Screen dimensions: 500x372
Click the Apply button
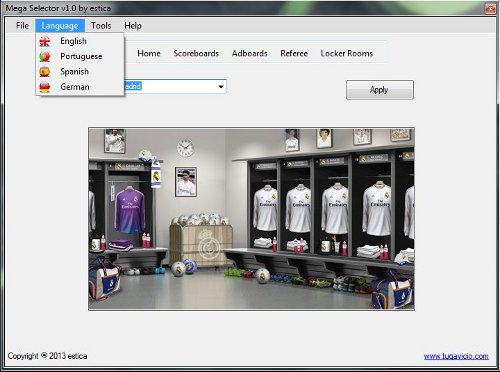(x=380, y=90)
